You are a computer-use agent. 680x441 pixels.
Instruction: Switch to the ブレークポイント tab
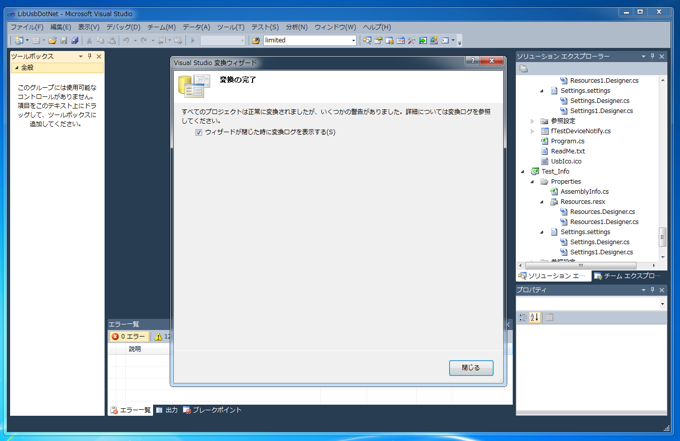(x=212, y=410)
